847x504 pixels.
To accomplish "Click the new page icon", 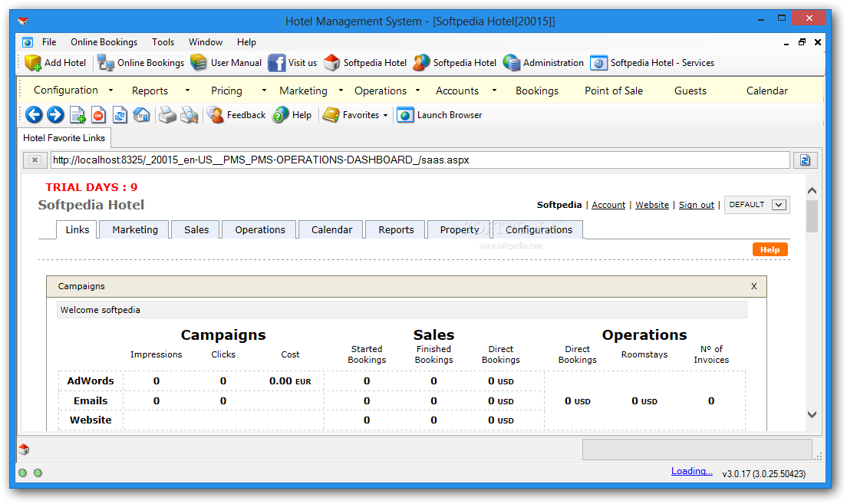I will 77,114.
